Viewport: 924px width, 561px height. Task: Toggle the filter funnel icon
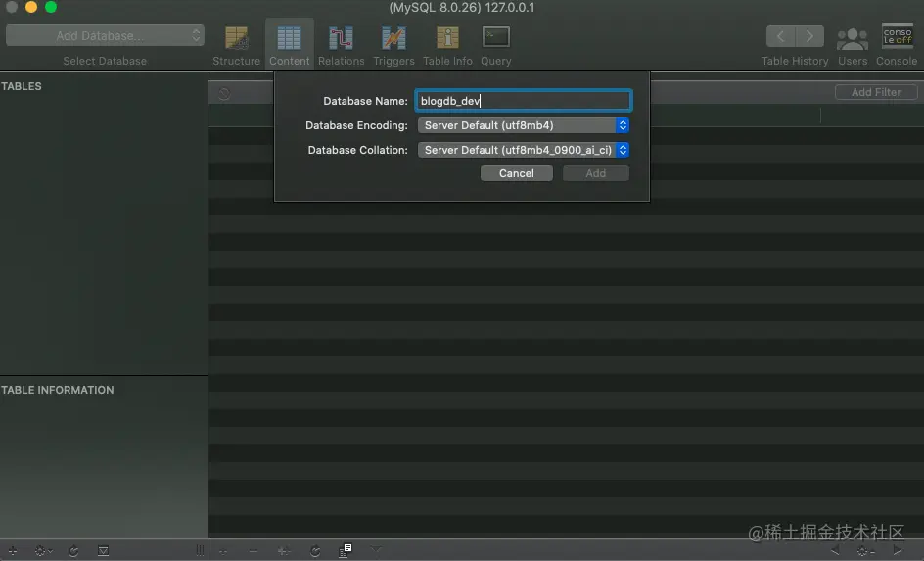click(x=376, y=550)
